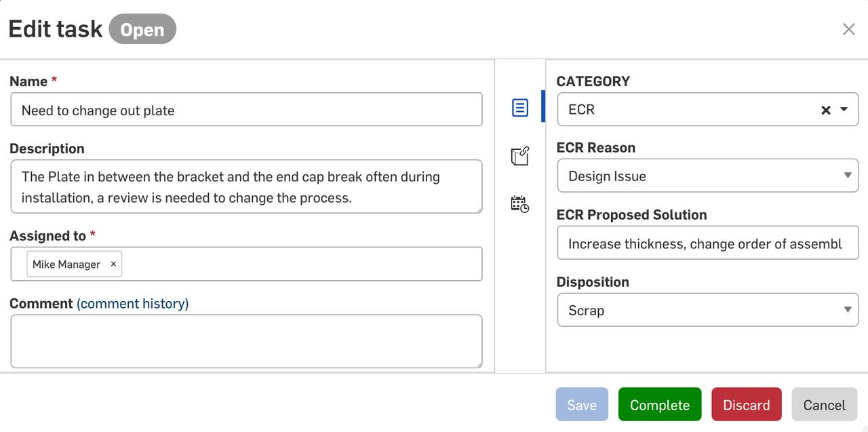Click the Save button
Screen dimensions: 868x432
pyautogui.click(x=581, y=404)
